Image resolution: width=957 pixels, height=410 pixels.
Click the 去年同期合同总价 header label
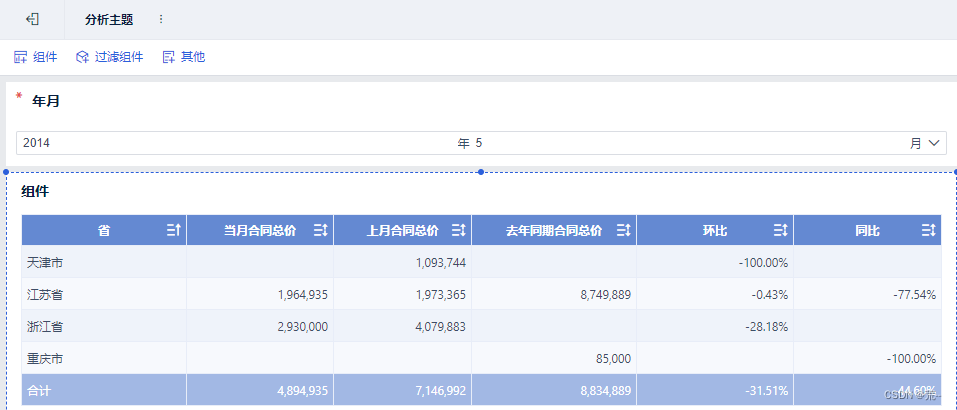point(554,231)
